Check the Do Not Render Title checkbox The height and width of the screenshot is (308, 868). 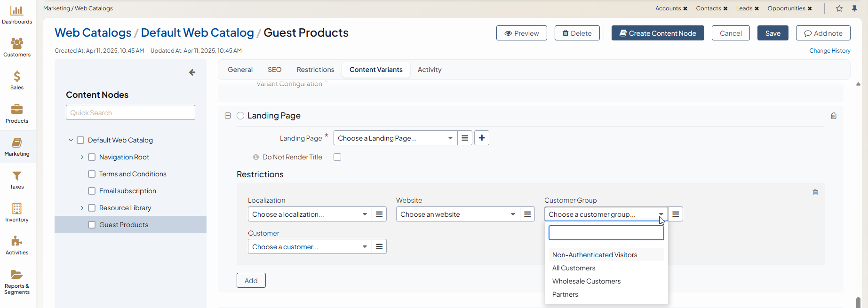coord(337,157)
